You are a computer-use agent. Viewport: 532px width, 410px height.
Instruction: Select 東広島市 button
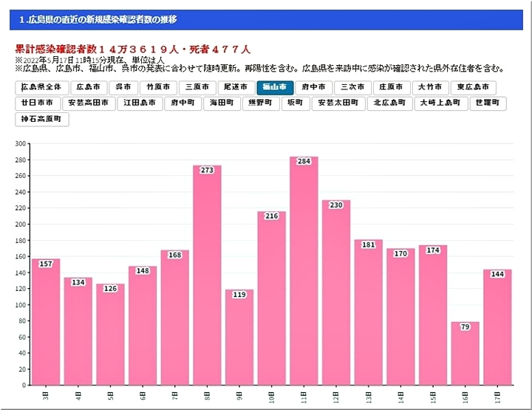[472, 87]
